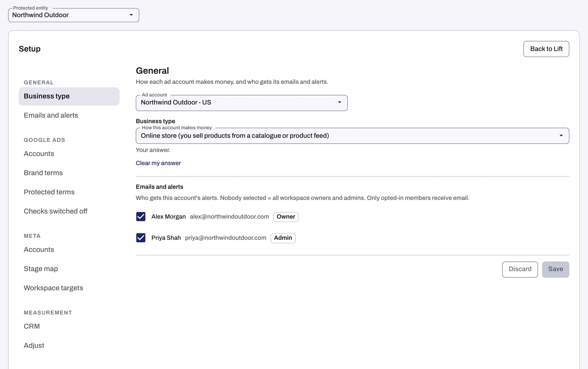
Task: Click the Discard button
Action: pos(520,269)
